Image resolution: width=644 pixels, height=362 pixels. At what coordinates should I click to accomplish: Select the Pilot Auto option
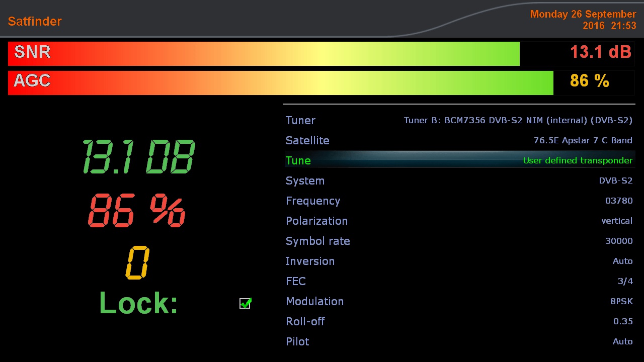click(459, 341)
